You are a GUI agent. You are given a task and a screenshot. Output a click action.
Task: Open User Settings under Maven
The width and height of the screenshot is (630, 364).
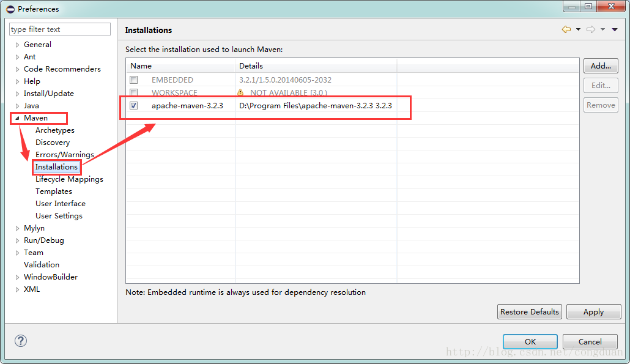pos(59,216)
